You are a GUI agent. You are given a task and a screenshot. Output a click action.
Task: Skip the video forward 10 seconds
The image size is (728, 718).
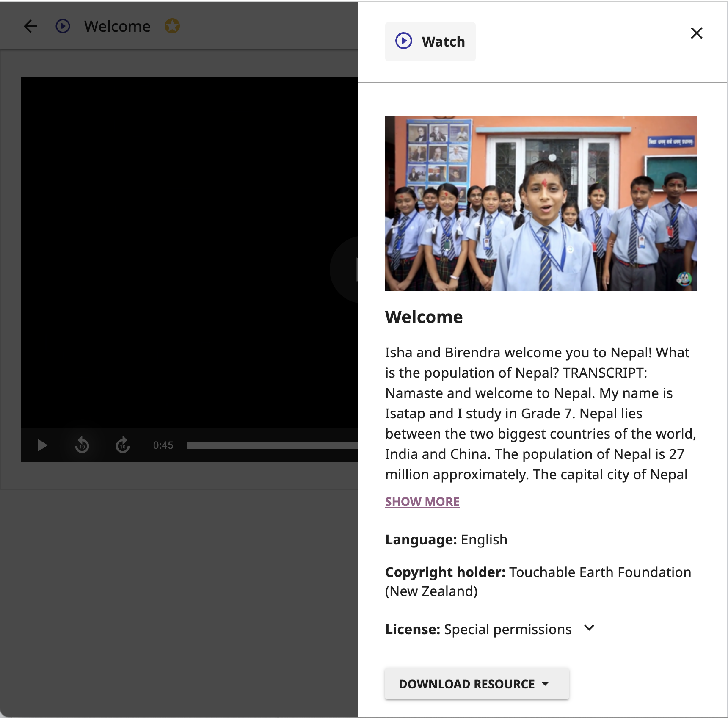pyautogui.click(x=122, y=445)
